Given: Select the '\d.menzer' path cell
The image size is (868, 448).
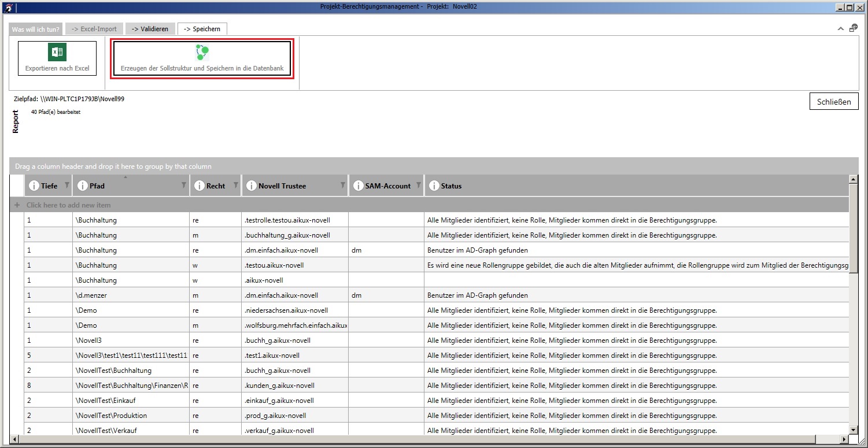Looking at the screenshot, I should [x=131, y=295].
